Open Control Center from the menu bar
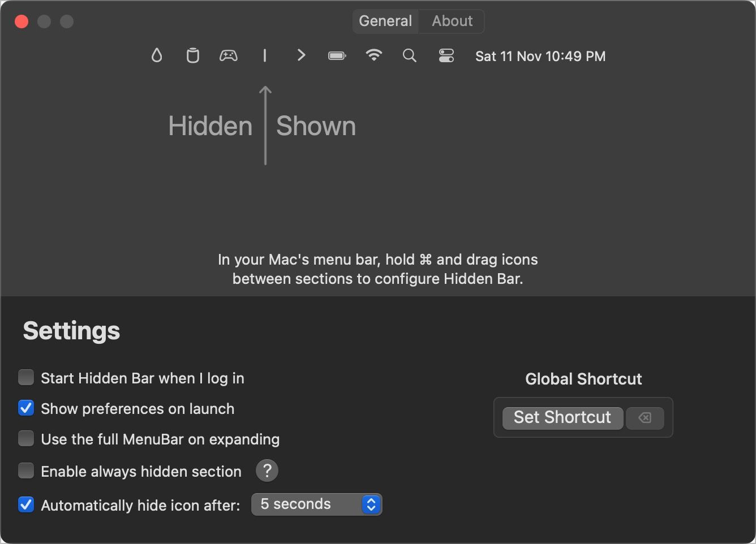The width and height of the screenshot is (756, 544). (446, 55)
